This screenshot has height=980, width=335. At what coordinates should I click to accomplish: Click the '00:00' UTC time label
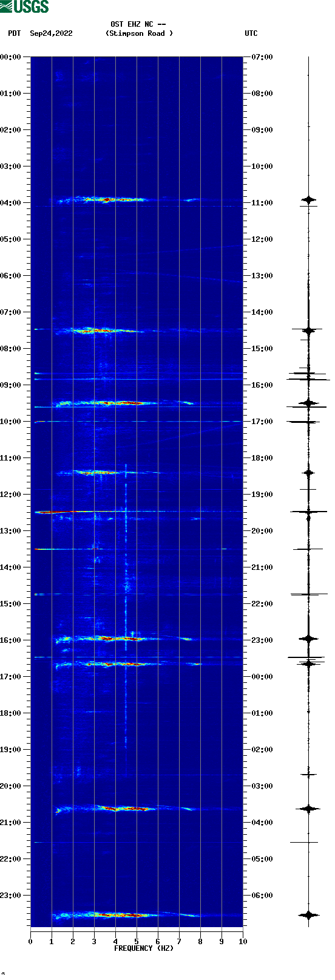pyautogui.click(x=262, y=677)
